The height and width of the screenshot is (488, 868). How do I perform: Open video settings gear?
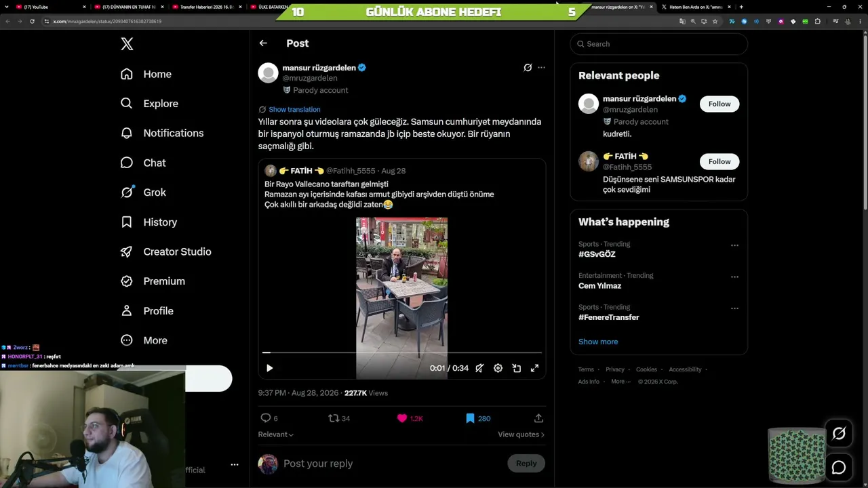coord(498,368)
